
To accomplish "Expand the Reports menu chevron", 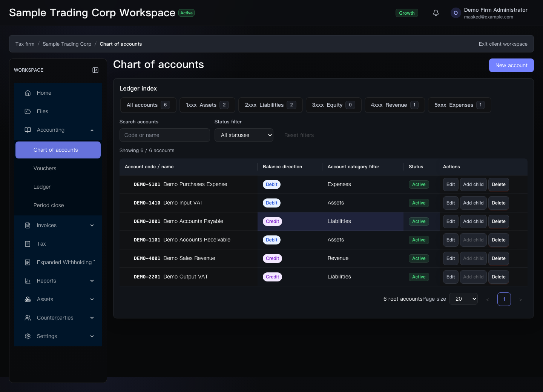I will point(92,281).
